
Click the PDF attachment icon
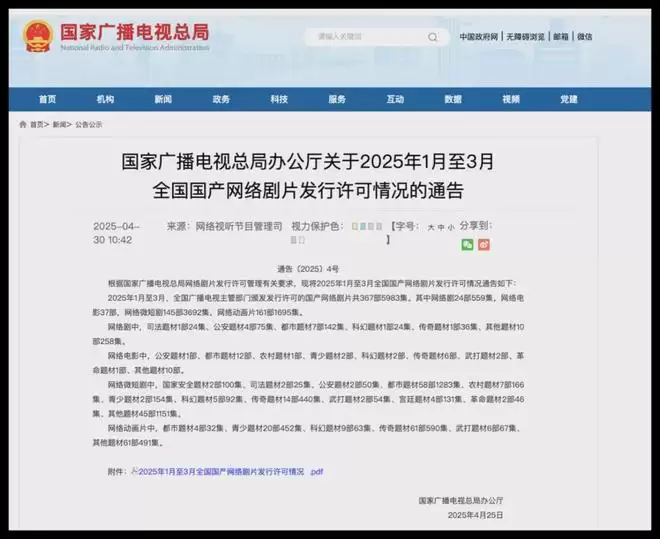pyautogui.click(x=134, y=470)
